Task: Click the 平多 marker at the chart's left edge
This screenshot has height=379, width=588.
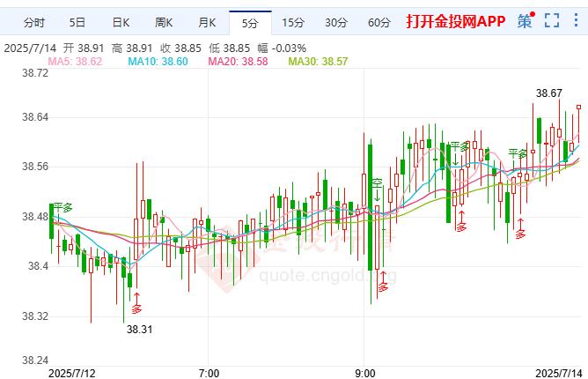Action: [61, 207]
